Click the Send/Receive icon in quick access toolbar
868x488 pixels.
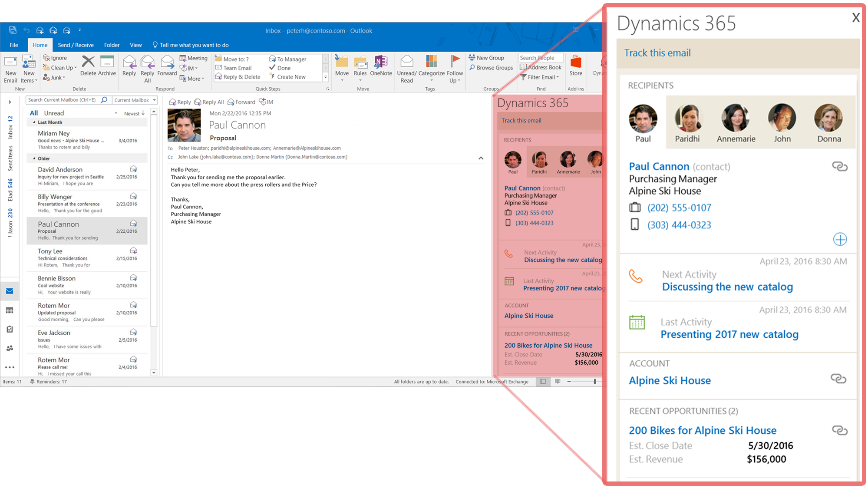pyautogui.click(x=13, y=30)
